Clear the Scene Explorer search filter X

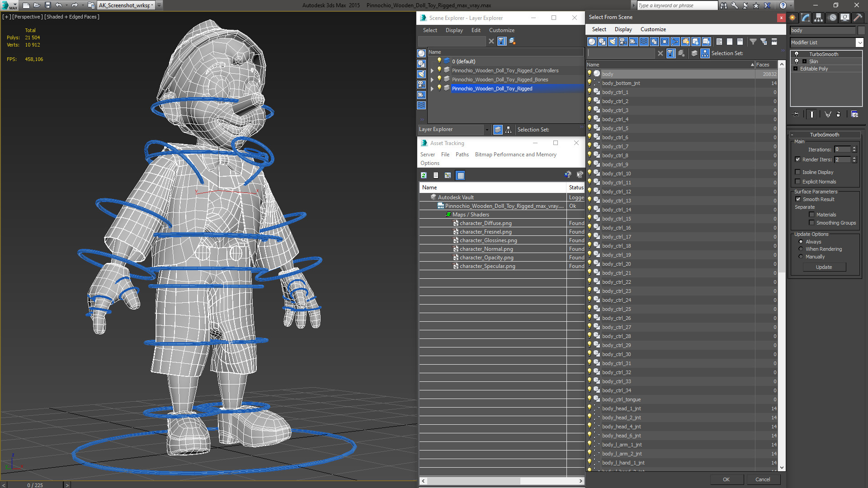(x=491, y=41)
